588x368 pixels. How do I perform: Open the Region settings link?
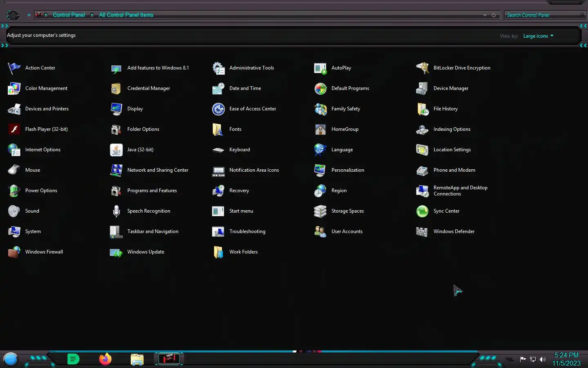coord(339,191)
